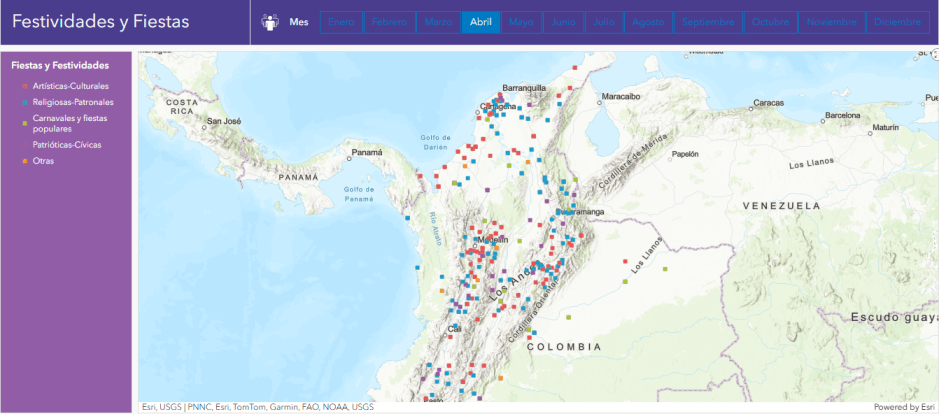Open the Septiembre month tab

(x=709, y=22)
